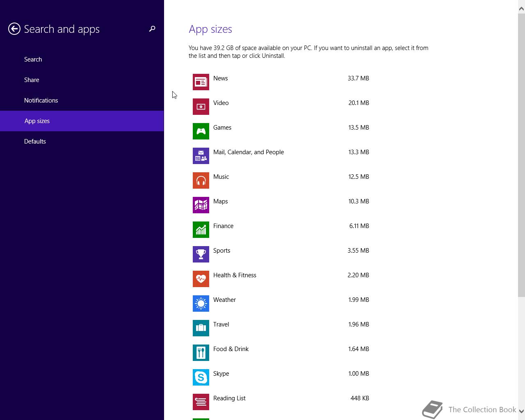Select the Sports trophy icon
Viewport: 525px width, 420px height.
click(x=201, y=254)
